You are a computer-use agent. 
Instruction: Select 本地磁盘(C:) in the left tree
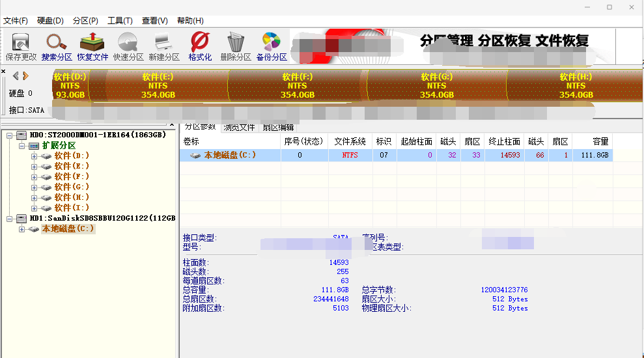pos(68,228)
